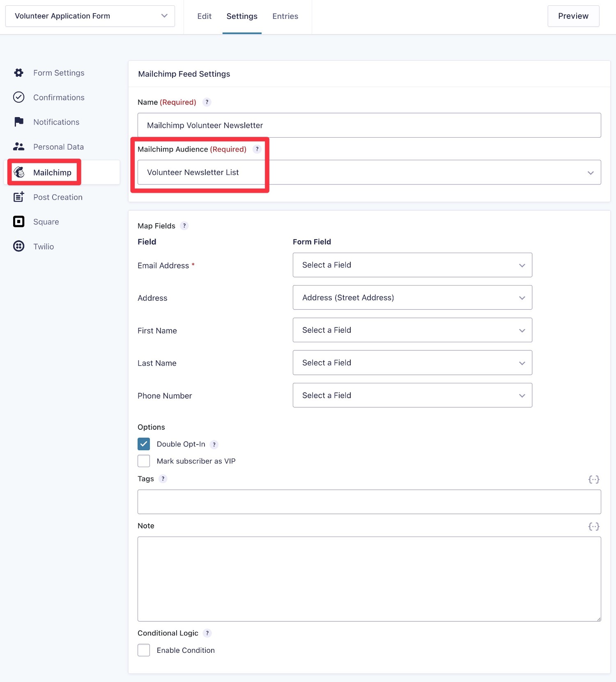Viewport: 616px width, 682px height.
Task: Click the Email Address field label
Action: [x=163, y=265]
